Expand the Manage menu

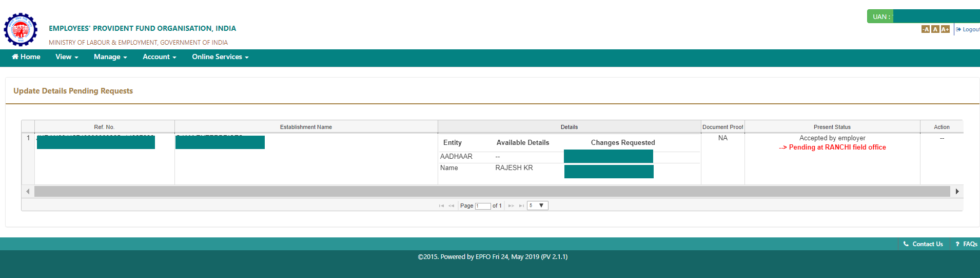110,57
